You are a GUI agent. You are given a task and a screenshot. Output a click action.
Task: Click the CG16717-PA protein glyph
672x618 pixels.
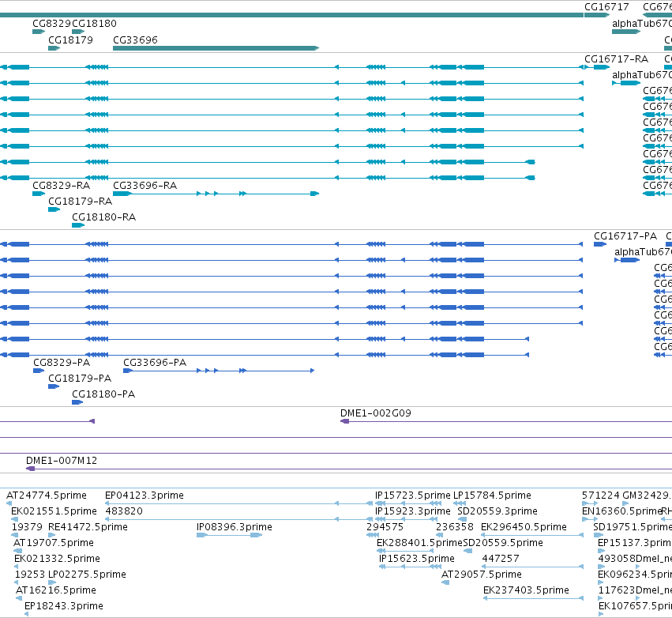[x=600, y=244]
